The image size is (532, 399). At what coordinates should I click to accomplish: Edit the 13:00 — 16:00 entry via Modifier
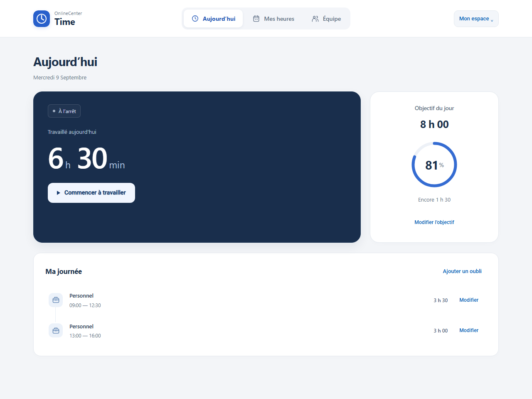pos(469,330)
